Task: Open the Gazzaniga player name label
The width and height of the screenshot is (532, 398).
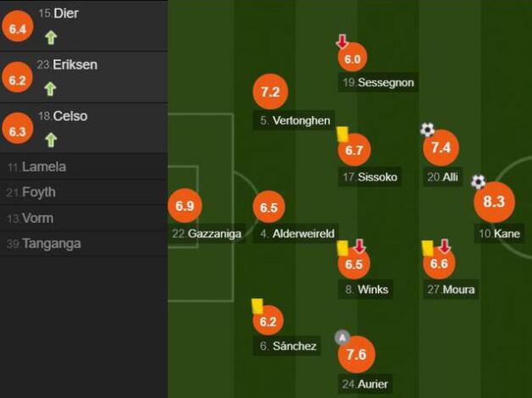Action: 207,234
